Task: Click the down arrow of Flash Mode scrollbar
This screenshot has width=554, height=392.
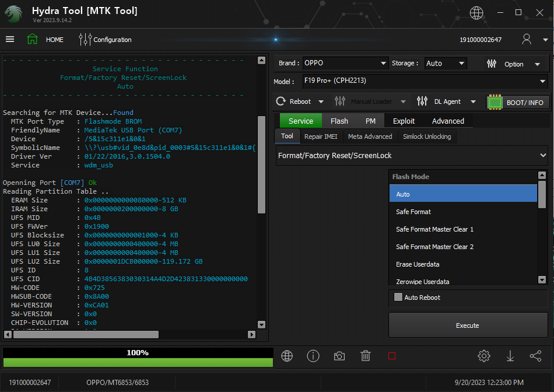Action: 542,279
